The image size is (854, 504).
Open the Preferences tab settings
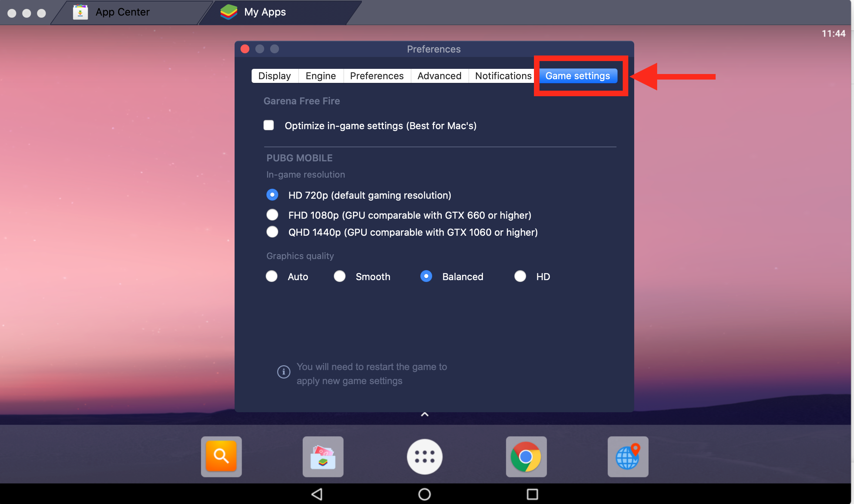(376, 75)
